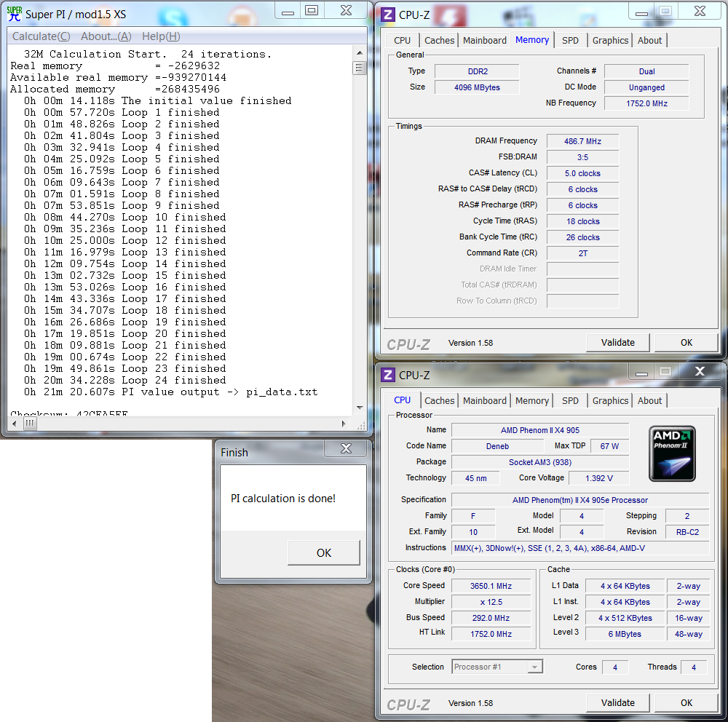Viewport: 728px width, 722px height.
Task: Click Super PI vertical scrollbar up arrow
Action: click(360, 52)
